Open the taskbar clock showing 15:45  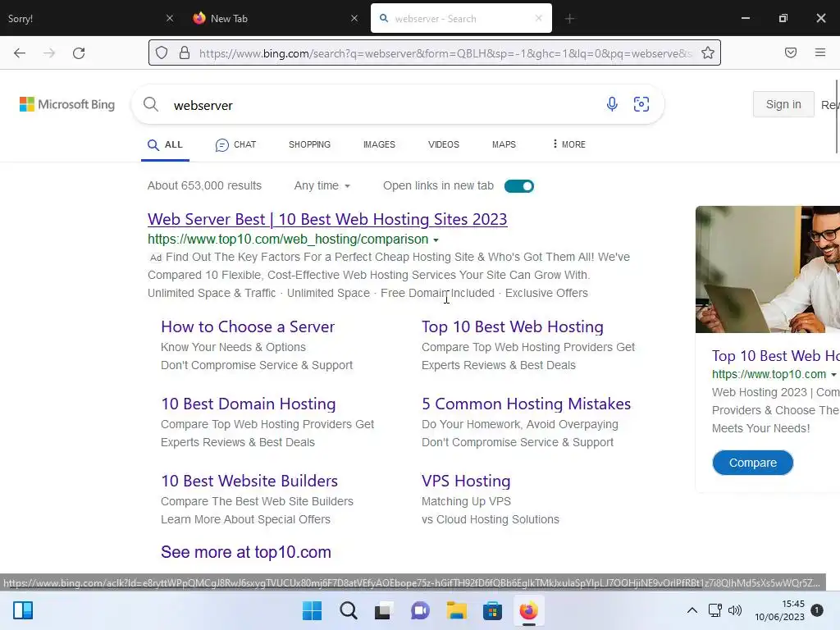coord(779,610)
